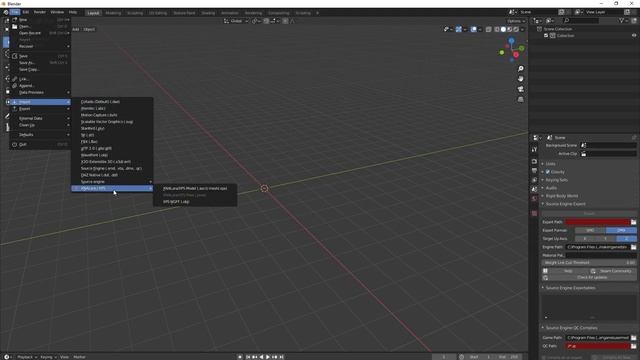The width and height of the screenshot is (640, 360).
Task: Select XNALara/XPS Model import entry
Action: coord(195,189)
